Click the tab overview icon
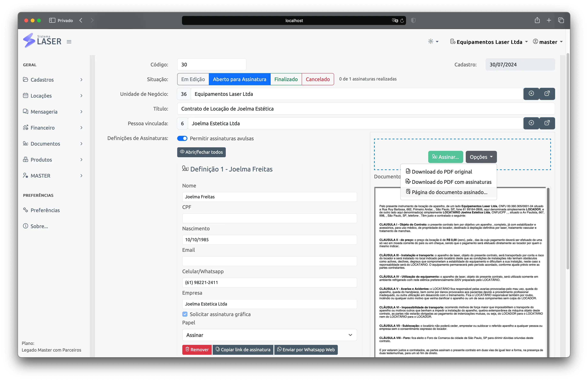 point(561,20)
